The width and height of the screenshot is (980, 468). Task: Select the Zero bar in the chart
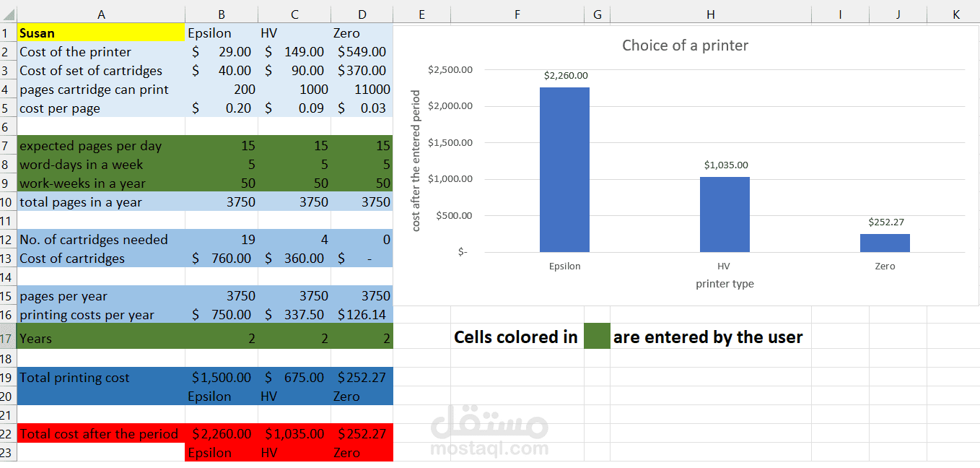(x=885, y=243)
